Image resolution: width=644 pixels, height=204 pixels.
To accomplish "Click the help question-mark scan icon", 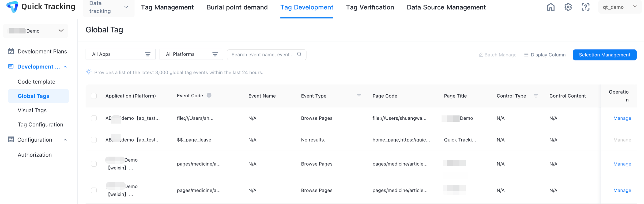I will tap(585, 7).
